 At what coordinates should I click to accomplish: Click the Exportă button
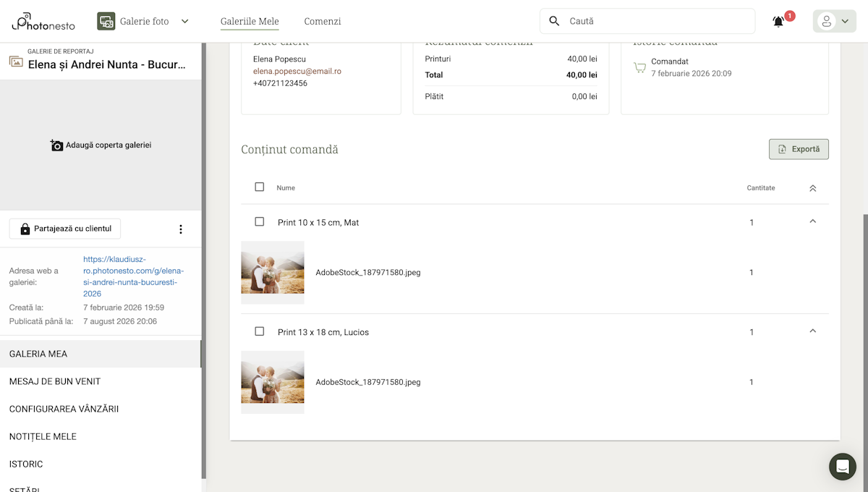pos(799,149)
